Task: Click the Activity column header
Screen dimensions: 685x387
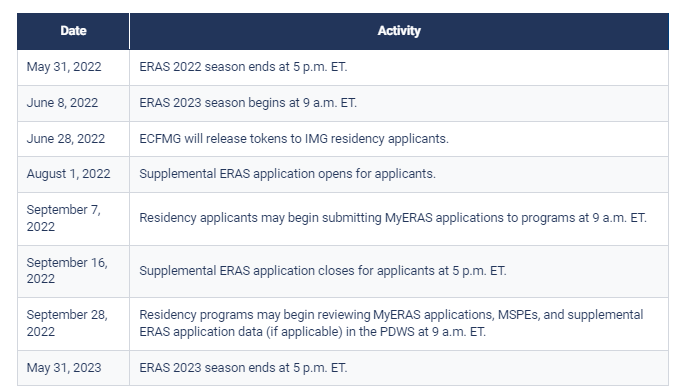Action: point(399,31)
